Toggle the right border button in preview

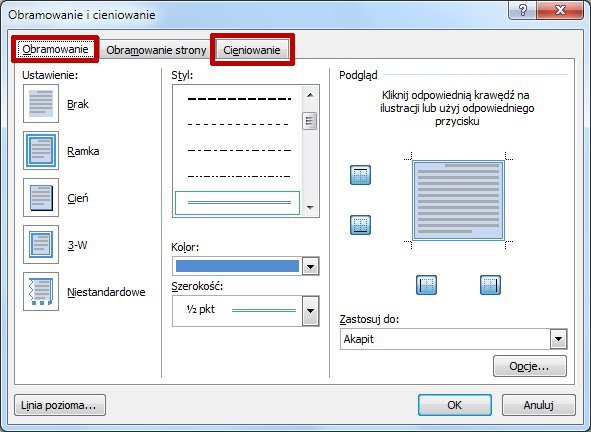point(490,285)
